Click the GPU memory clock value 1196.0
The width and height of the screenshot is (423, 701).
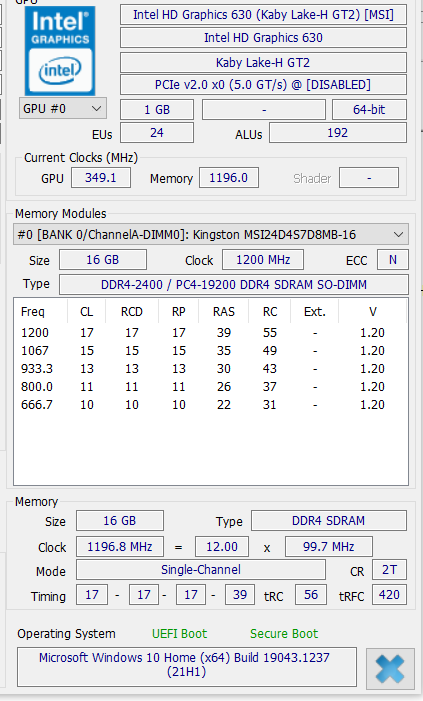coord(228,178)
